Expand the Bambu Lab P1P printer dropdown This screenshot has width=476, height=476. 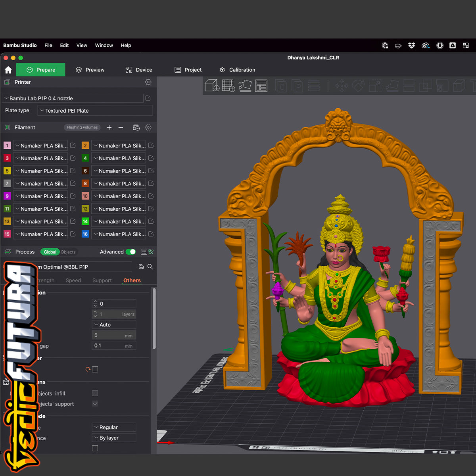tap(73, 98)
